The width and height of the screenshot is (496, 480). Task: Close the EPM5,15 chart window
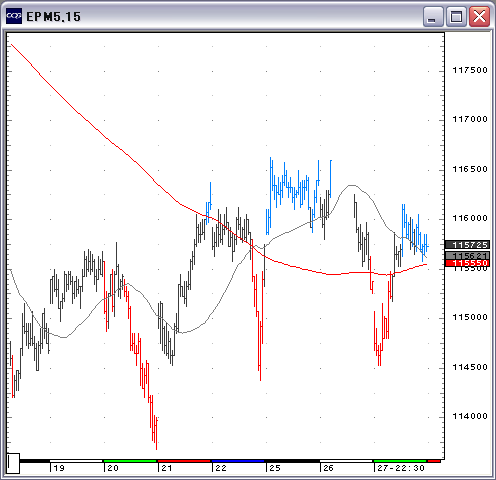[x=479, y=16]
